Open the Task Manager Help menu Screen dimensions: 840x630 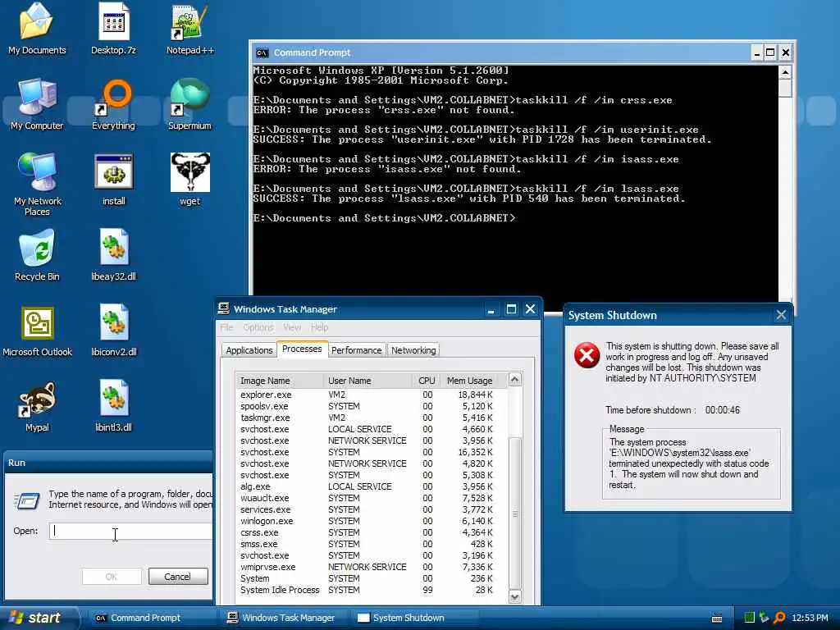tap(319, 327)
